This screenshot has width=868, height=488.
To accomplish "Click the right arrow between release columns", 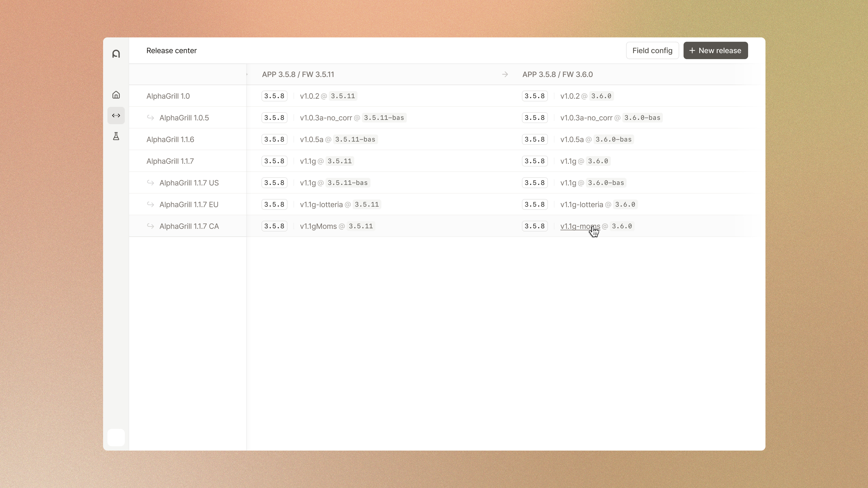I will 505,75.
